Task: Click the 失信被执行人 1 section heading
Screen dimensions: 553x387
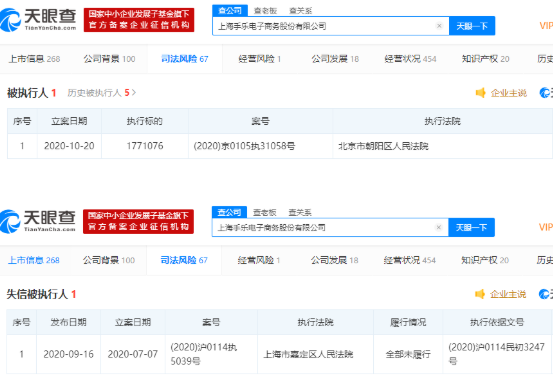Action: [x=41, y=294]
